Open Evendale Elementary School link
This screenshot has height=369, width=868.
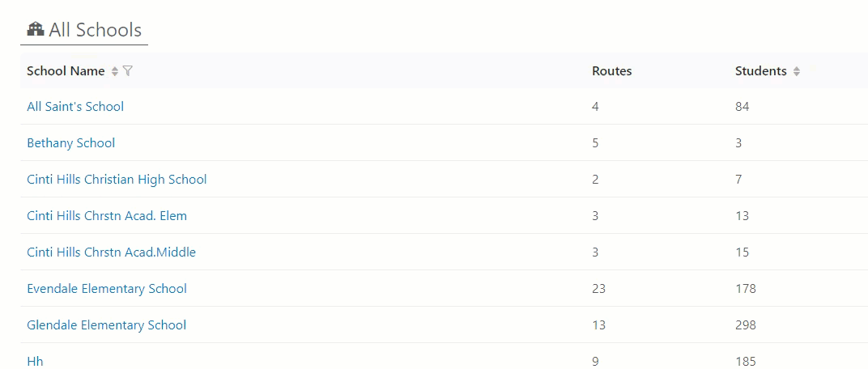(x=107, y=289)
